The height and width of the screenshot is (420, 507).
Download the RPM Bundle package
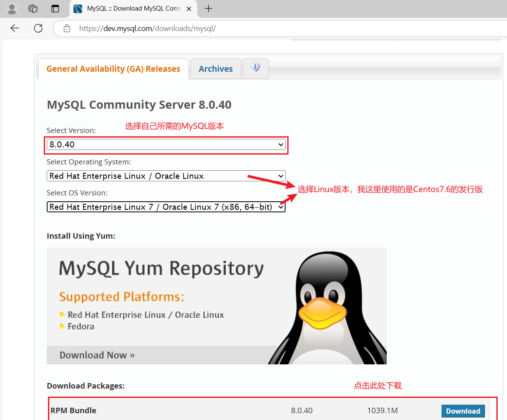click(x=463, y=411)
